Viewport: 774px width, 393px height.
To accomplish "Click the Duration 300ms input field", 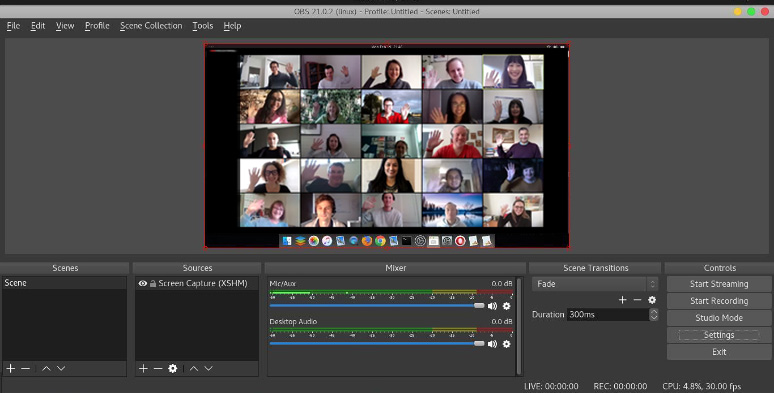I will click(608, 314).
